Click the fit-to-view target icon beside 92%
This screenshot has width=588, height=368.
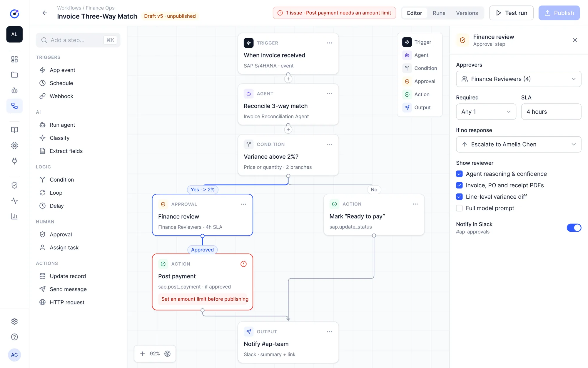(x=167, y=354)
